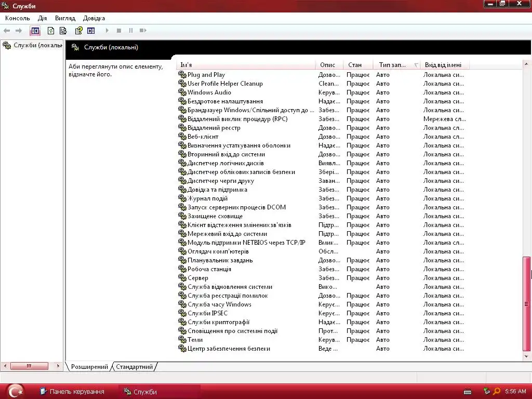Click the left pane horizontal scroll thumb
The height and width of the screenshot is (399, 532).
pos(29,366)
